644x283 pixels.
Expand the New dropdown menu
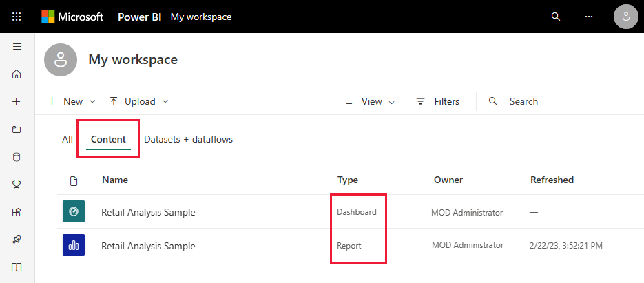tap(72, 101)
